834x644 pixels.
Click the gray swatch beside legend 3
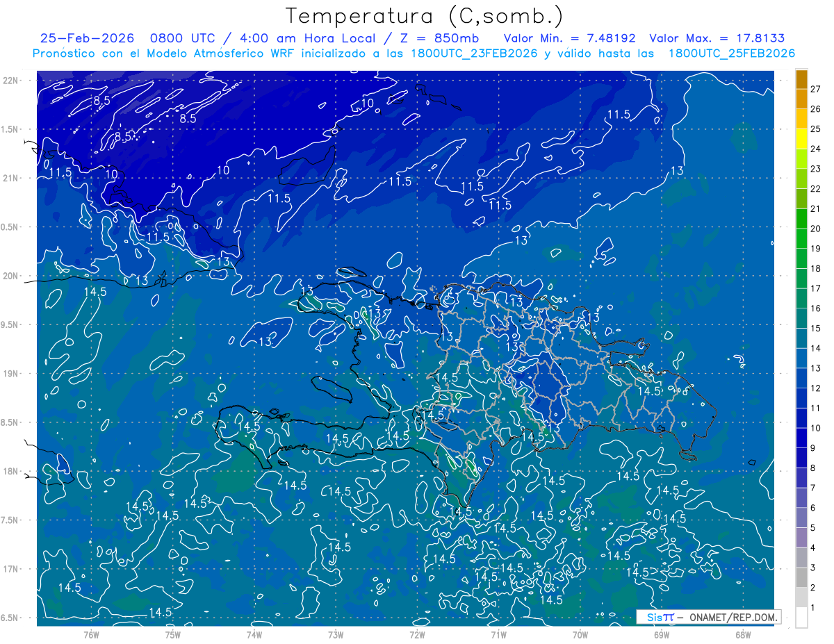click(801, 558)
